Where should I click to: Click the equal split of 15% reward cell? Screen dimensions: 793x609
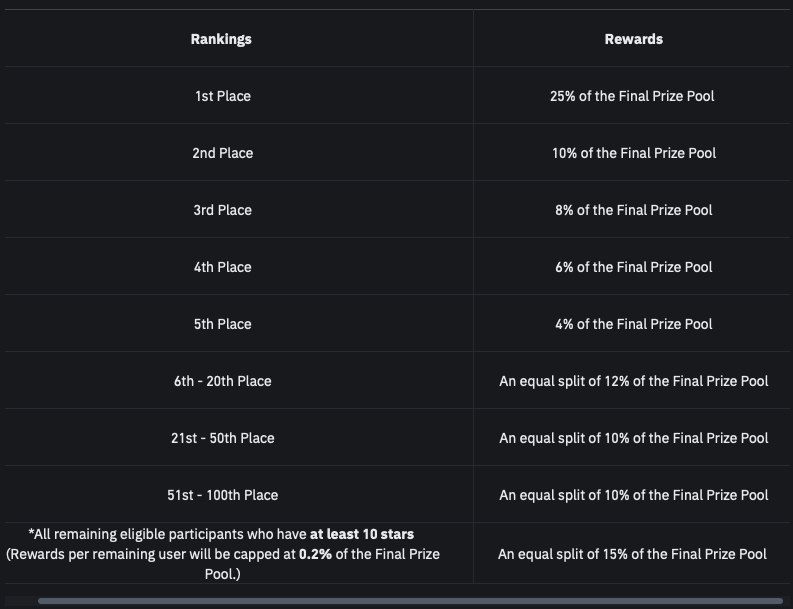(x=632, y=553)
